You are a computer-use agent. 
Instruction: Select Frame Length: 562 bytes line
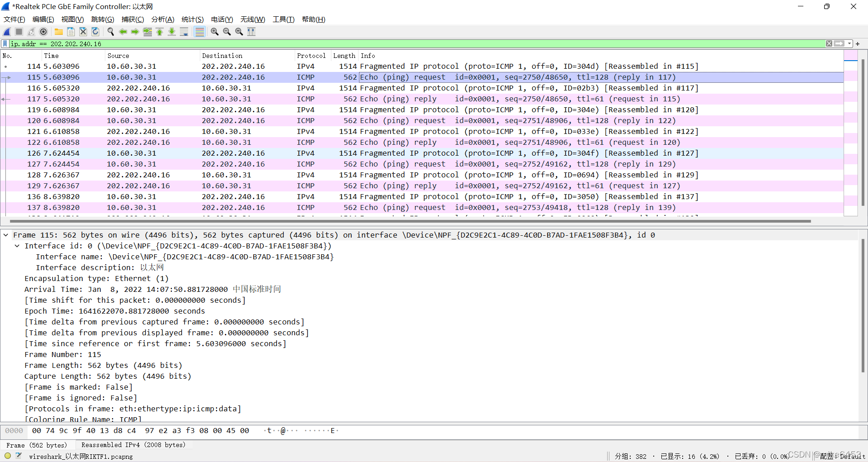(x=104, y=366)
